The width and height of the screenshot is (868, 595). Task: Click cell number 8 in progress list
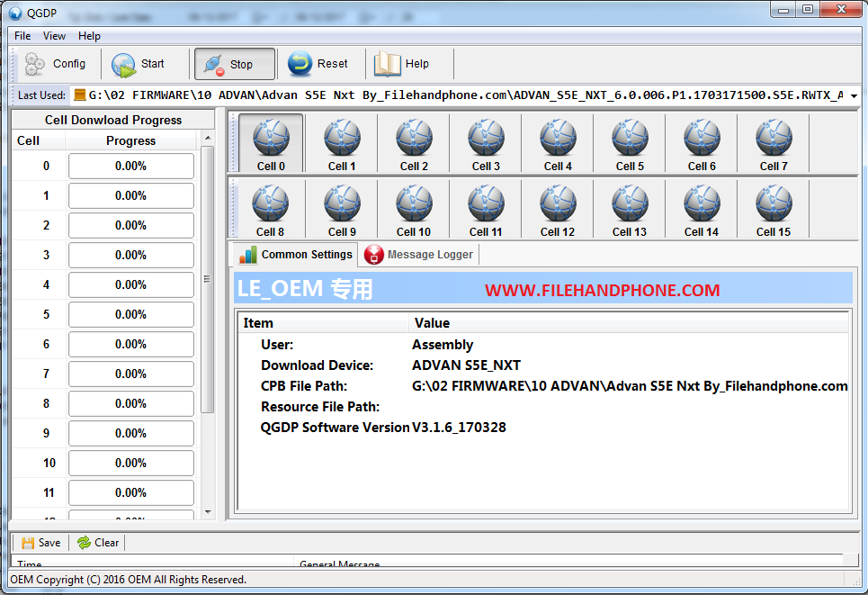point(46,403)
